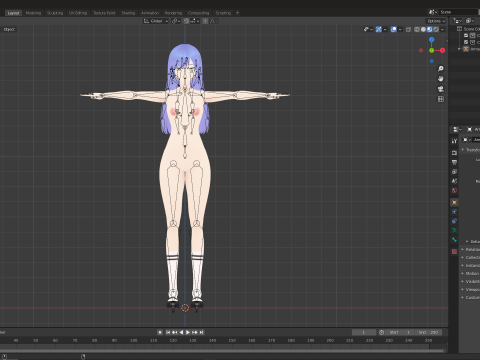Open the Output properties tab
Image resolution: width=480 pixels, height=360 pixels.
coord(454,162)
